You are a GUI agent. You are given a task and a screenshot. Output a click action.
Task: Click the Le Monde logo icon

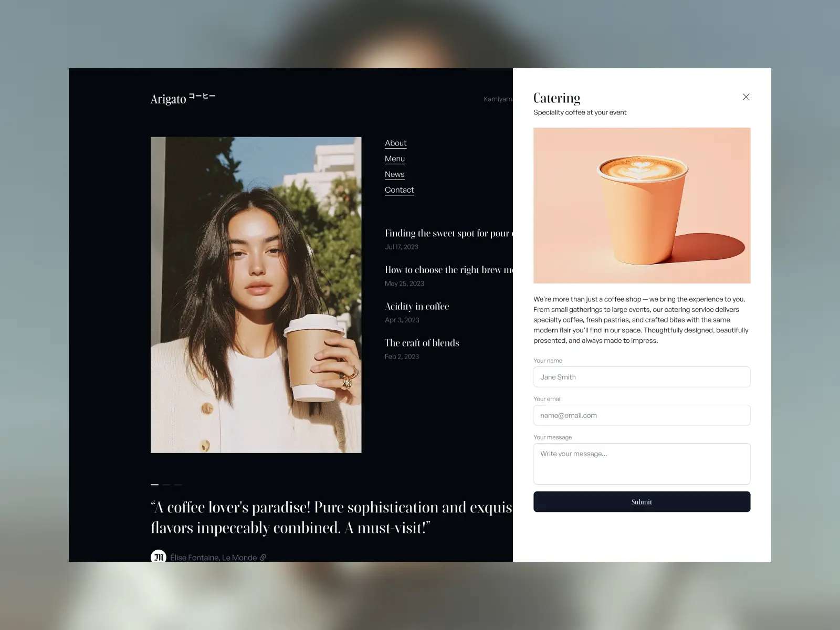coord(159,556)
